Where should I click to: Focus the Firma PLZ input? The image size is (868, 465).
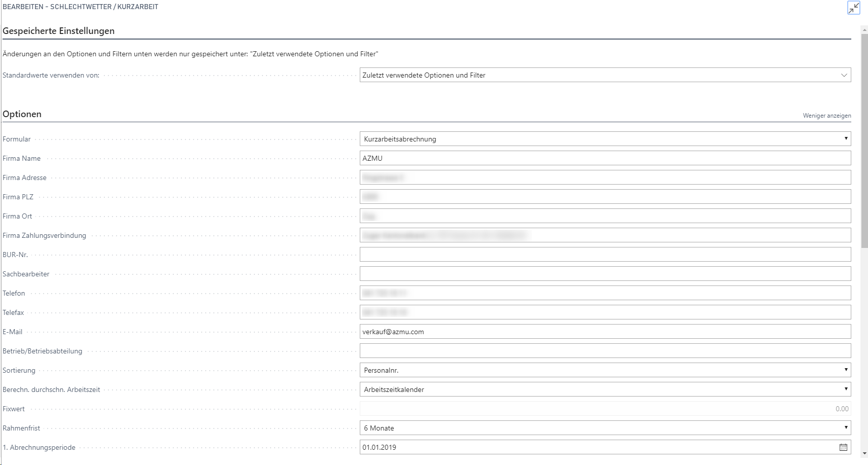click(605, 197)
